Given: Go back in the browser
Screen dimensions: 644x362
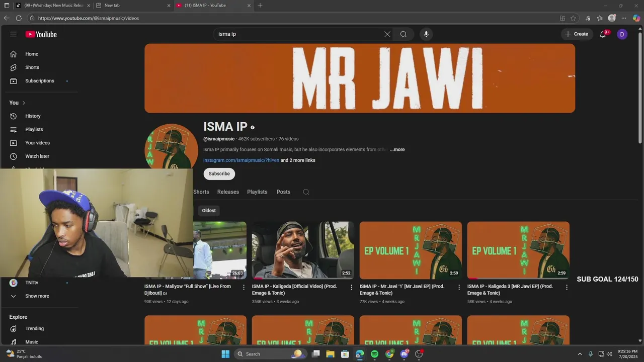Looking at the screenshot, I should click(7, 18).
